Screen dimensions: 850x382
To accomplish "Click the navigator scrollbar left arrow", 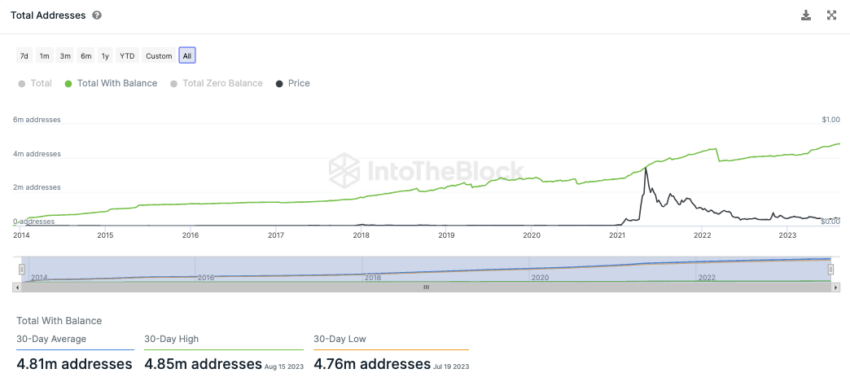I will [17, 287].
